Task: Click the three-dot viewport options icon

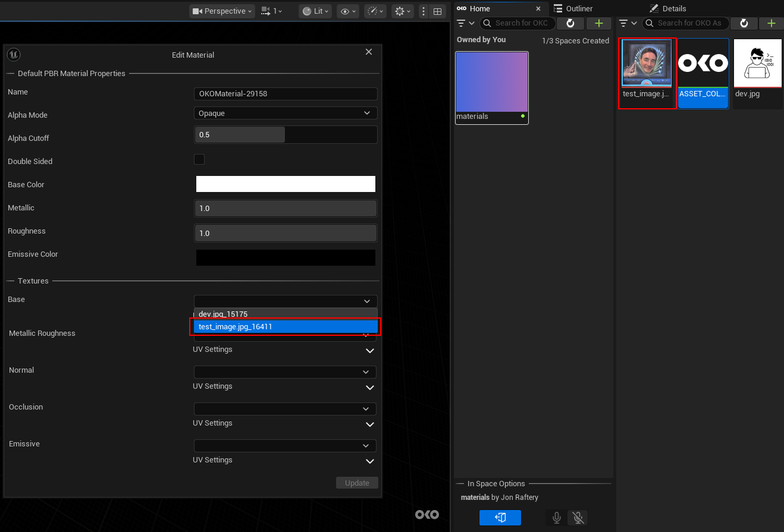Action: tap(424, 11)
